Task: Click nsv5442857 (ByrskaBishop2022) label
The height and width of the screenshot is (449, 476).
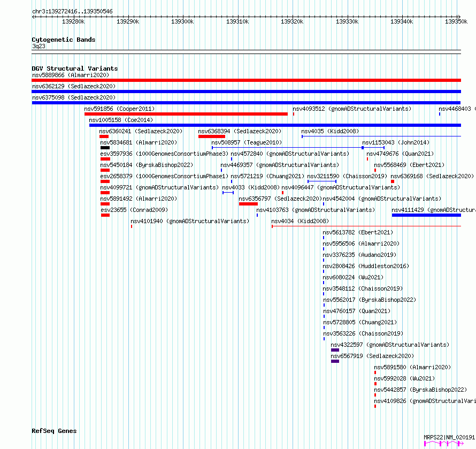Action: (x=420, y=390)
